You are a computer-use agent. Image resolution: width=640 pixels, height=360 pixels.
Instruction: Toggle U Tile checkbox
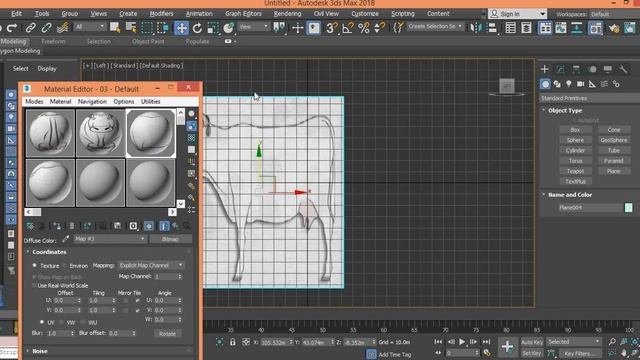click(138, 300)
